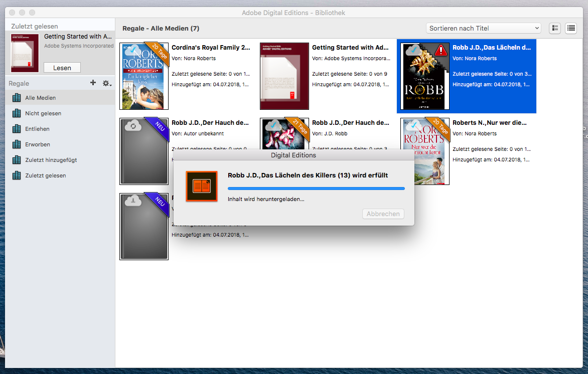Click the Nicht gelesen bookshelf icon
The width and height of the screenshot is (588, 374).
point(17,113)
